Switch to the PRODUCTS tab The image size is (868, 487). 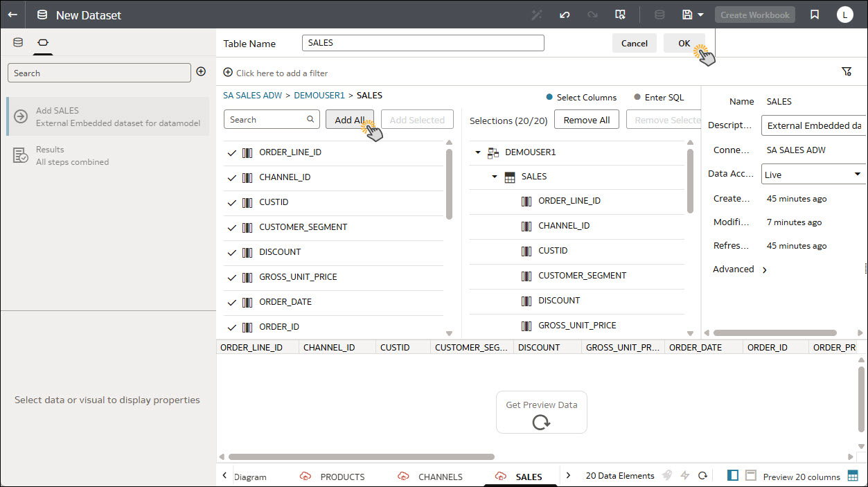[333, 477]
